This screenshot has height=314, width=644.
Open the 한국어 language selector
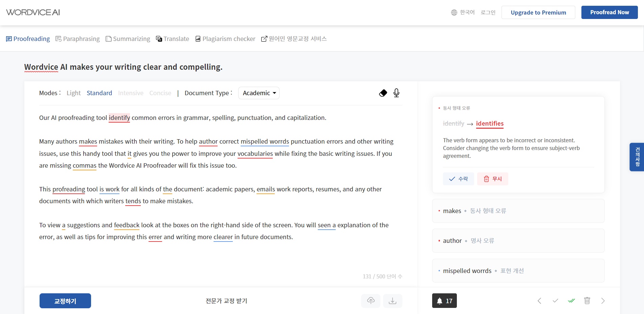pyautogui.click(x=463, y=13)
